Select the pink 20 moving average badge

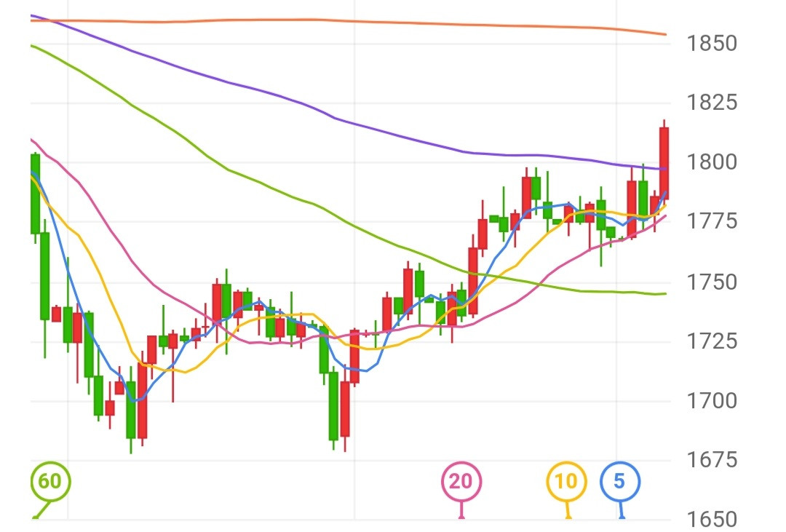tap(461, 481)
